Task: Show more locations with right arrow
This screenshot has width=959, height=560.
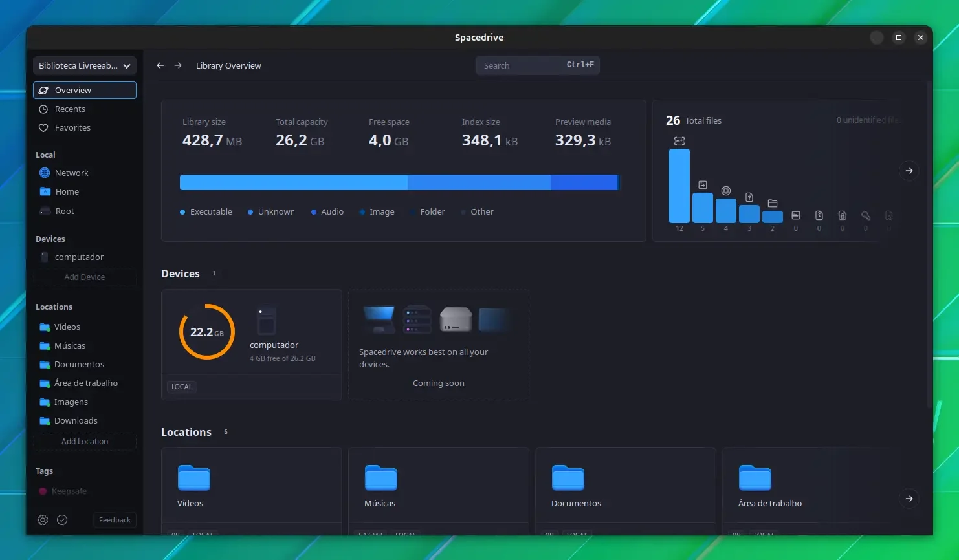Action: (909, 499)
